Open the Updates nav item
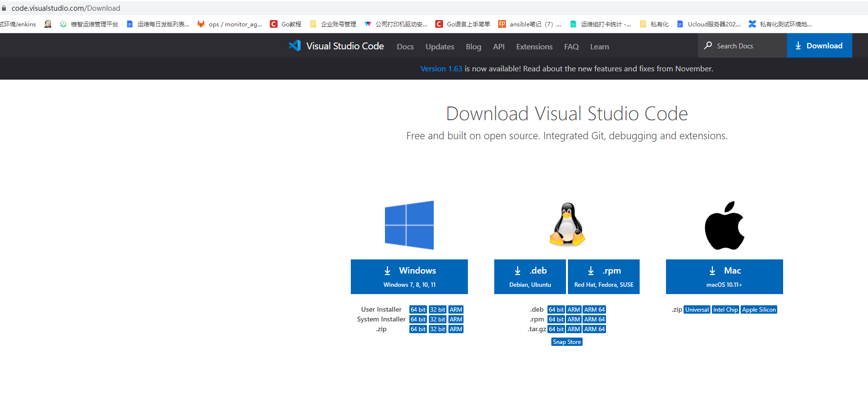Image resolution: width=868 pixels, height=404 pixels. coord(440,46)
